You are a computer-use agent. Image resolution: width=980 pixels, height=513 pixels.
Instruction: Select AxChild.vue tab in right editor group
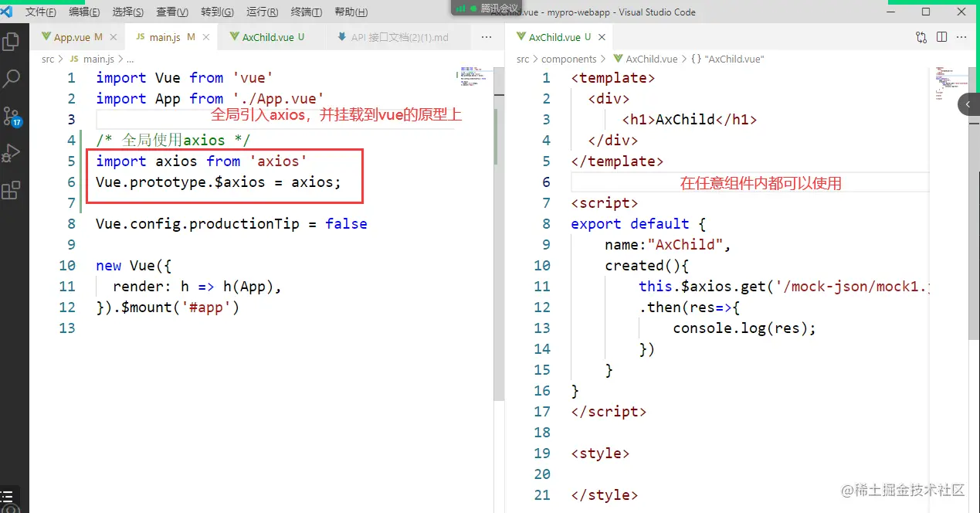point(560,37)
